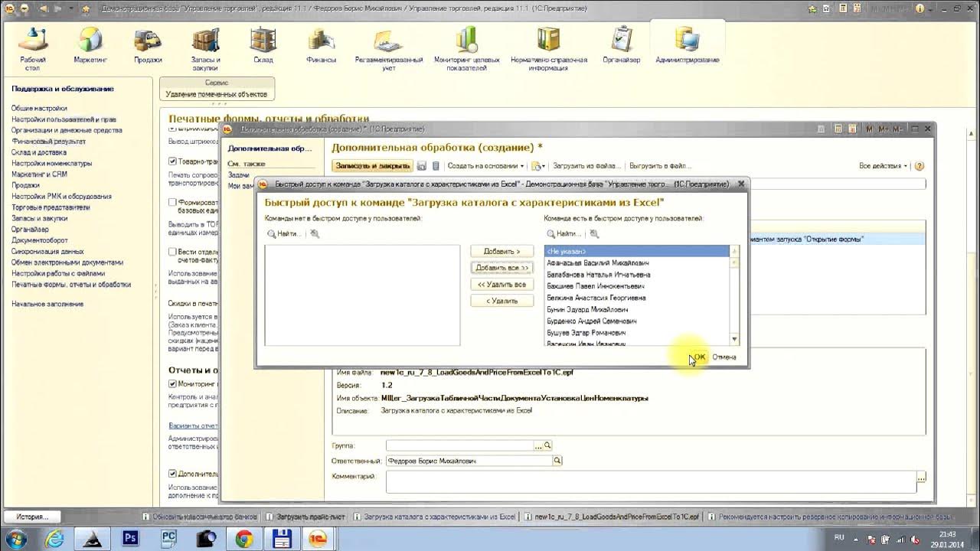Open the Комментарий field ellipsis button

click(x=921, y=478)
